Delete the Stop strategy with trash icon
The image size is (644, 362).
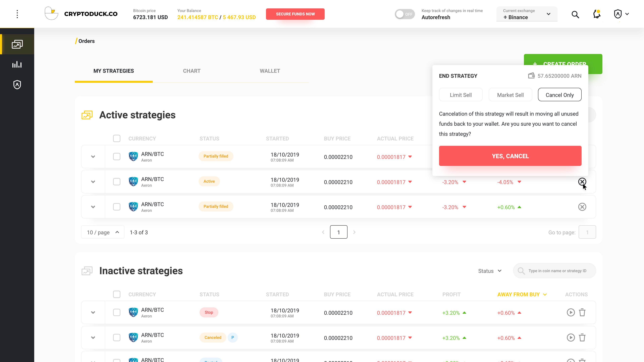tap(582, 312)
